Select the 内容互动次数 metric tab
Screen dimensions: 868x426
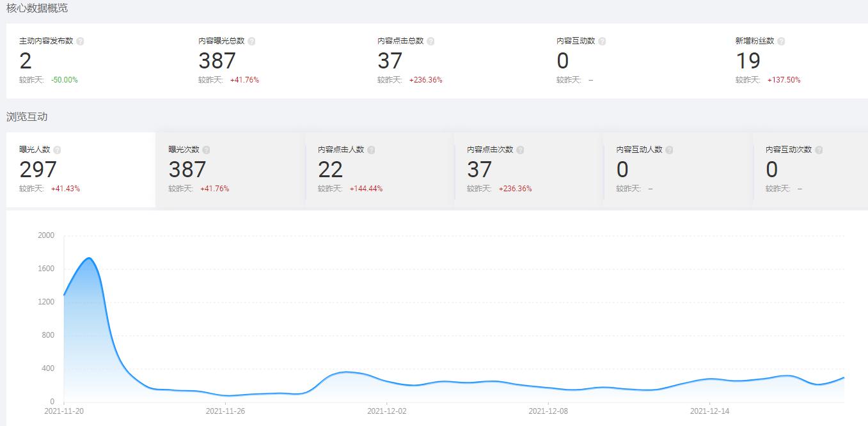click(x=811, y=170)
